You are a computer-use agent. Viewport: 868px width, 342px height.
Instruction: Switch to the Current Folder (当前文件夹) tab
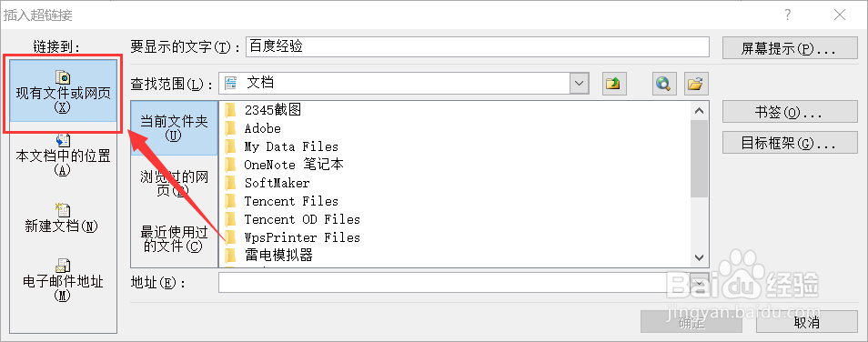174,128
